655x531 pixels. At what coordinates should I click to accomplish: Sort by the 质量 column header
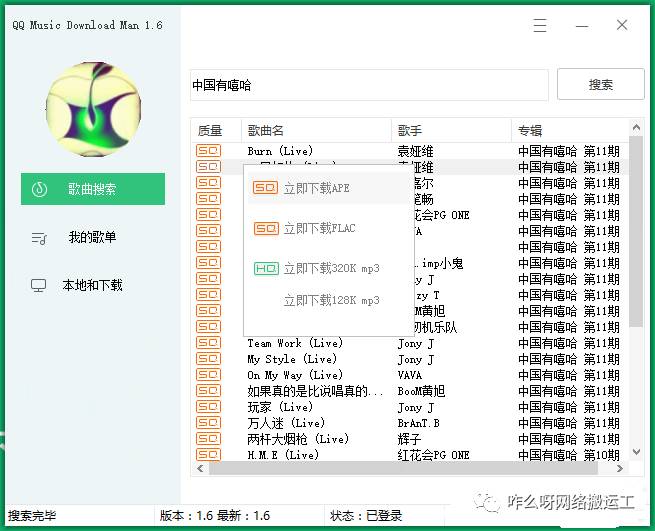[x=216, y=131]
